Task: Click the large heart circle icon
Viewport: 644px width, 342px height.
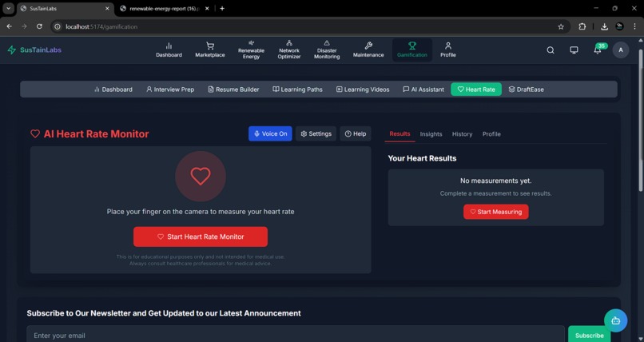Action: [201, 176]
